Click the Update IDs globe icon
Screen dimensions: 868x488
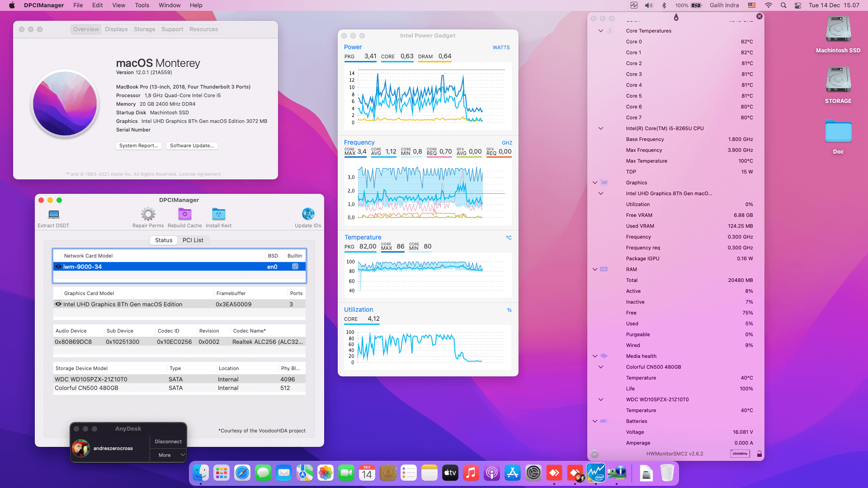308,214
